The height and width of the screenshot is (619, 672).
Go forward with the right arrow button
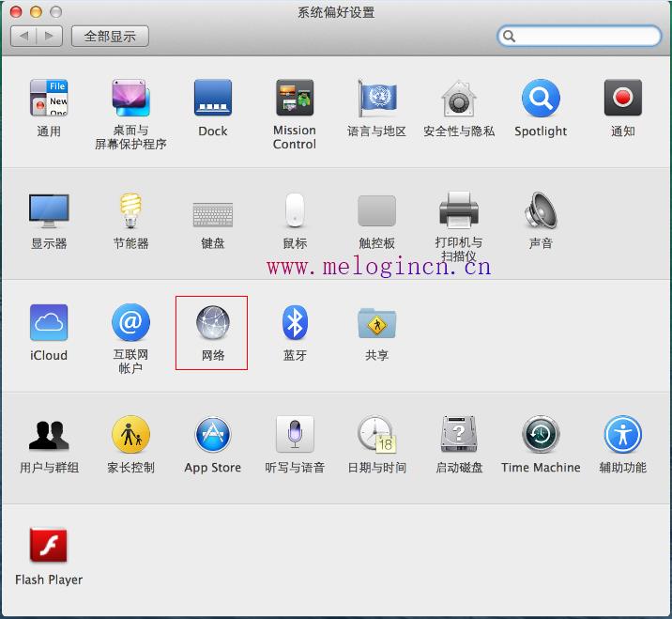pos(50,36)
